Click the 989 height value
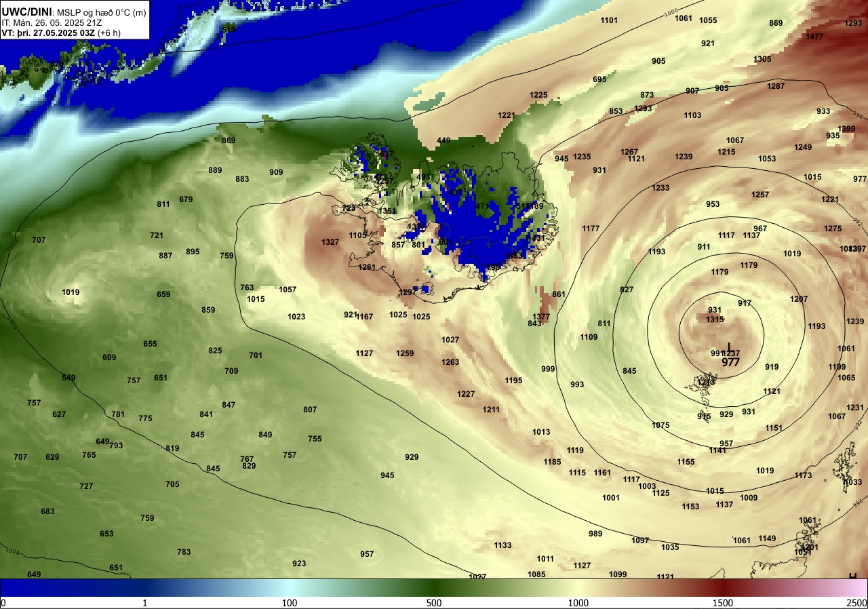The image size is (868, 609). [595, 534]
